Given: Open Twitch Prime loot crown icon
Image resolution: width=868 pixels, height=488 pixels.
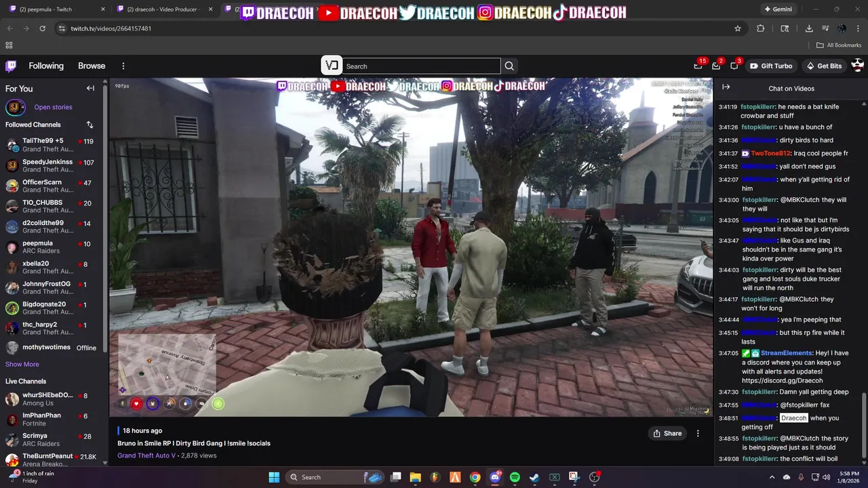Looking at the screenshot, I should point(698,66).
